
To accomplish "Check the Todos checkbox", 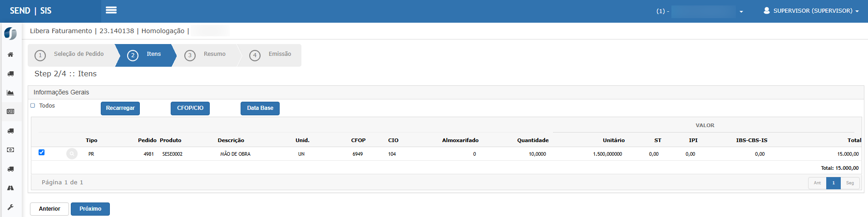I will [x=33, y=105].
